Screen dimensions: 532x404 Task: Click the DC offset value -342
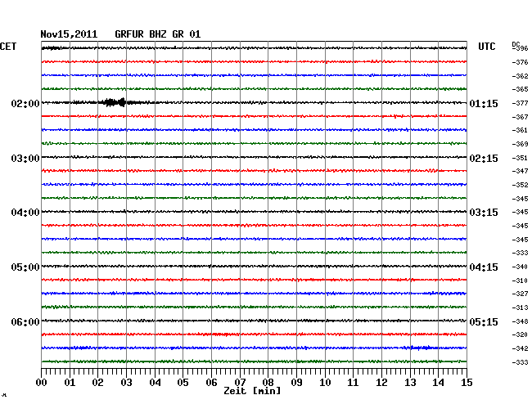pyautogui.click(x=520, y=348)
